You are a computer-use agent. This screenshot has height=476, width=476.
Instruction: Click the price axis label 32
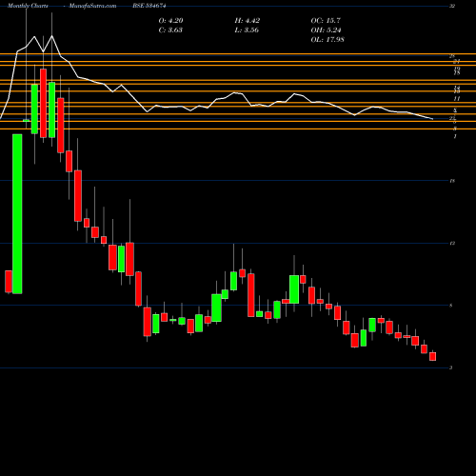click(452, 6)
